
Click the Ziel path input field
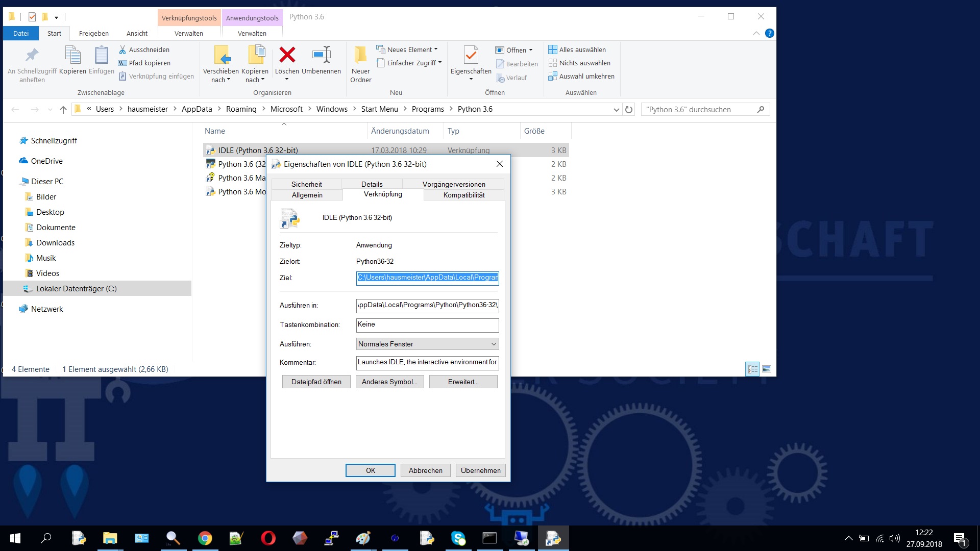[x=427, y=278]
